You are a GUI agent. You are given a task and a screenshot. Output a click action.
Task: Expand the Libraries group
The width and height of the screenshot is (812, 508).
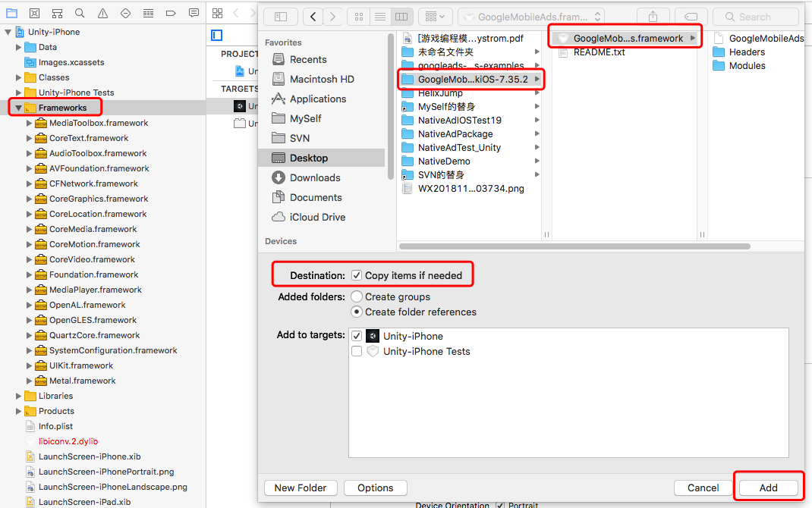point(19,397)
